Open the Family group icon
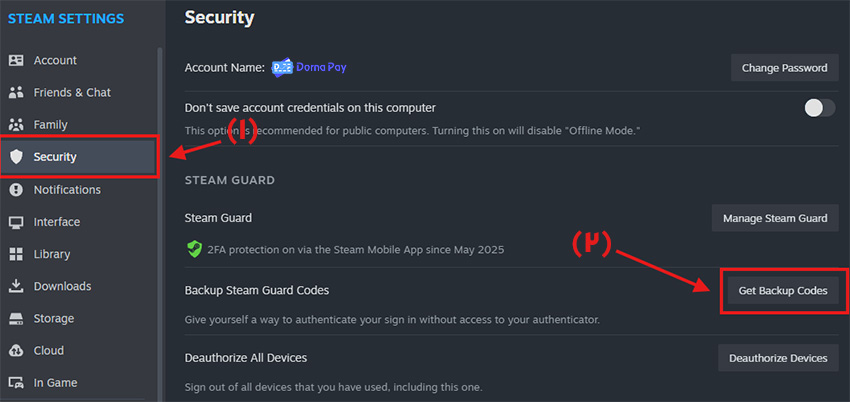The height and width of the screenshot is (402, 850). pos(17,125)
